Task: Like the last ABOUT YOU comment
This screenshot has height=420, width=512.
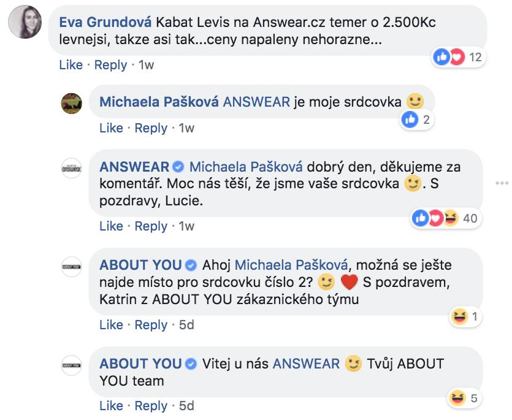Action: click(111, 406)
